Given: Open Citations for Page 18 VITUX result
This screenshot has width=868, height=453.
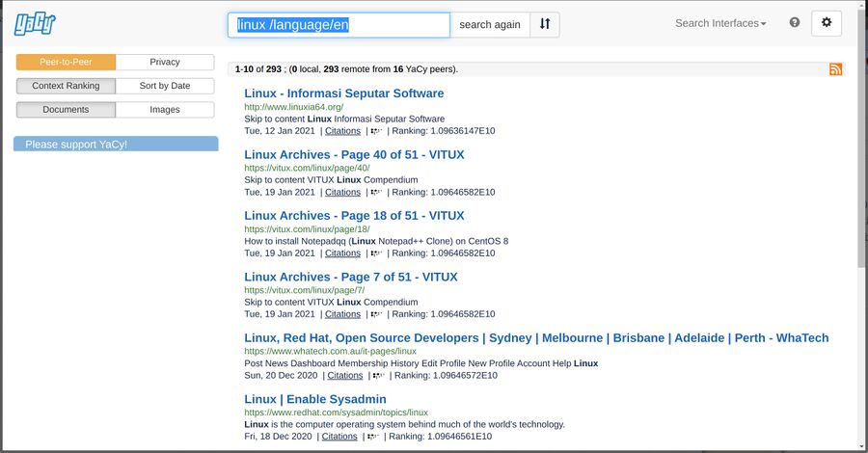Looking at the screenshot, I should 342,253.
